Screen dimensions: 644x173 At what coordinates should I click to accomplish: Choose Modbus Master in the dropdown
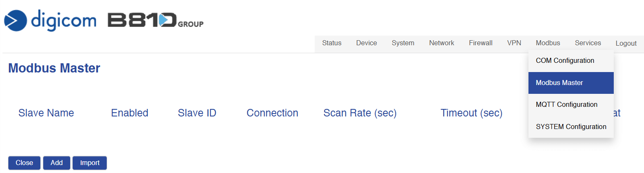point(560,83)
